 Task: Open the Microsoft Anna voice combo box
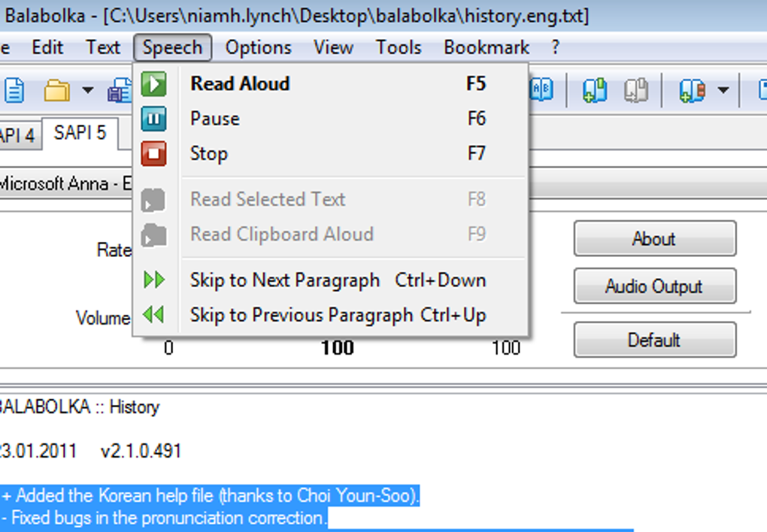click(x=66, y=184)
